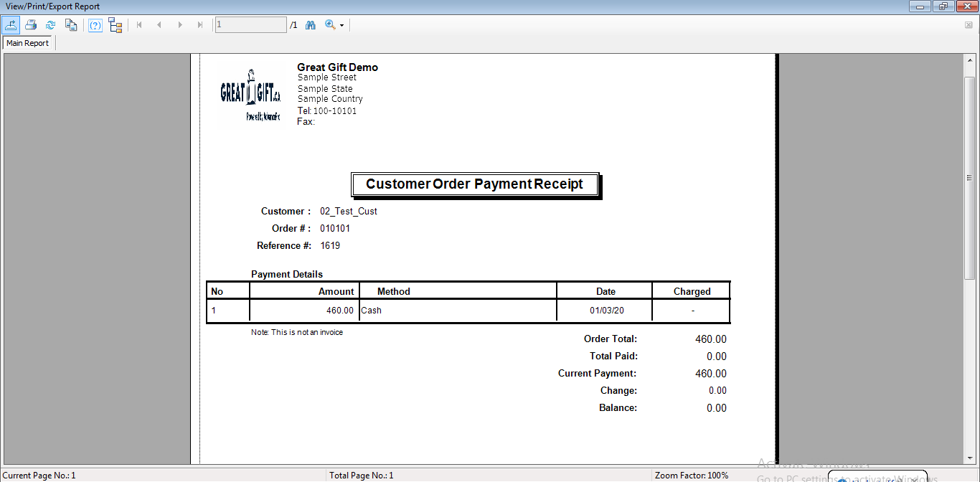Restore down the report window

(943, 6)
